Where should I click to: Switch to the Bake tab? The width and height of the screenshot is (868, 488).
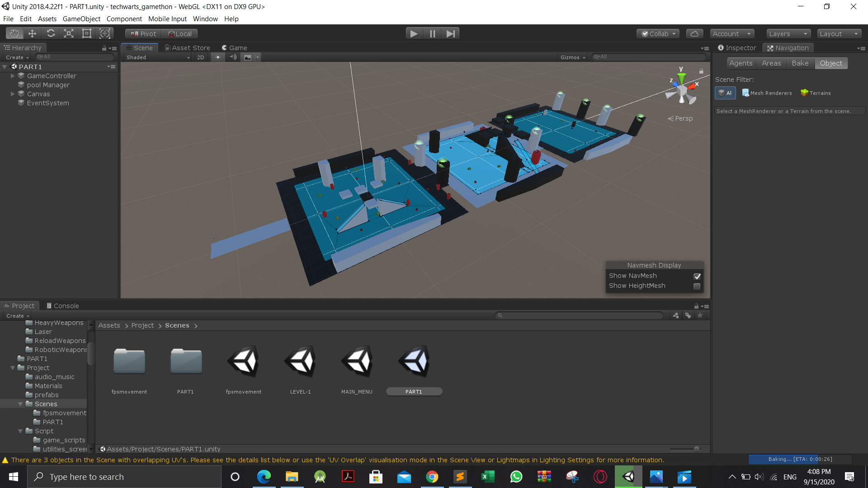pyautogui.click(x=800, y=63)
